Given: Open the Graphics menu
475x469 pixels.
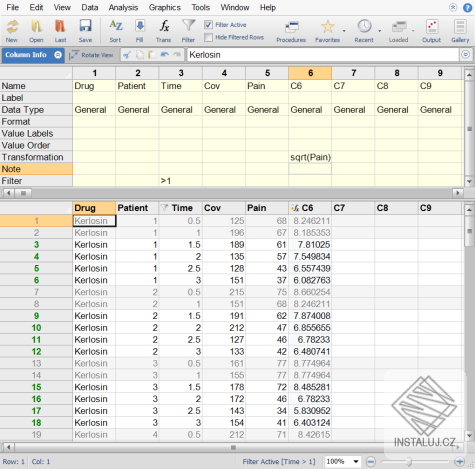Looking at the screenshot, I should (165, 7).
